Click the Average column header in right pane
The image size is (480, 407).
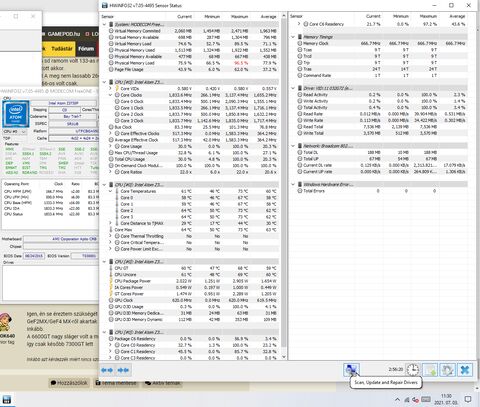pos(457,16)
